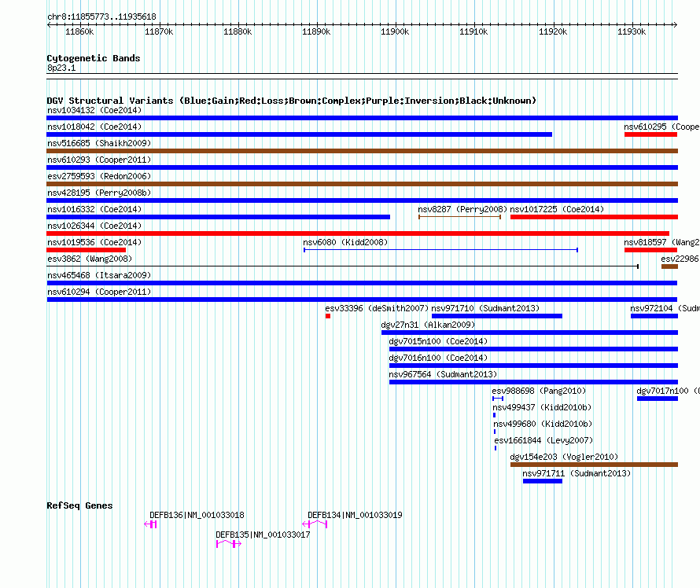Select dgv7015n100 (Coe2014) blue bar

point(533,349)
